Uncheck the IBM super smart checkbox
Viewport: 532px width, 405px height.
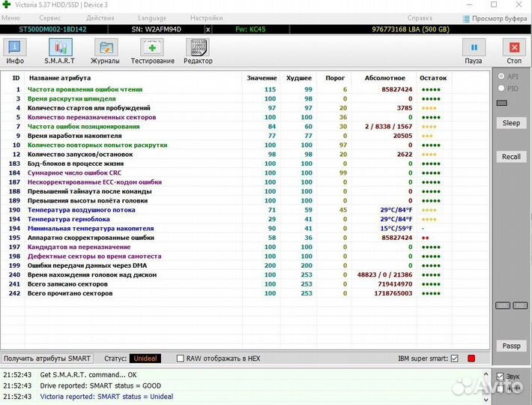click(455, 358)
